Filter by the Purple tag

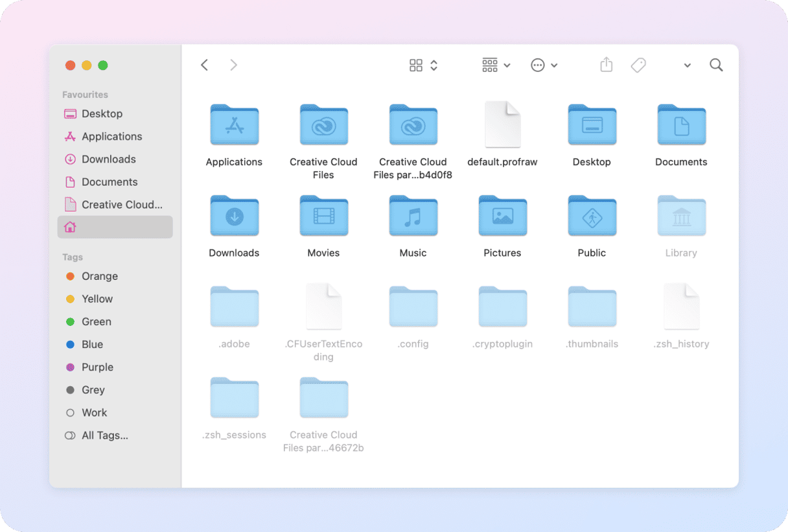click(97, 367)
